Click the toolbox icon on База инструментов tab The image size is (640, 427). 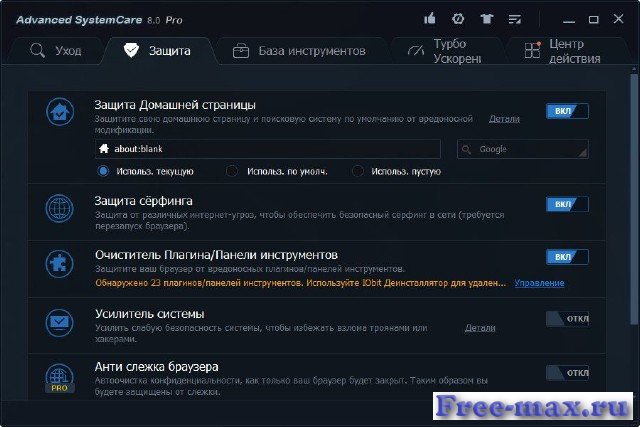241,51
